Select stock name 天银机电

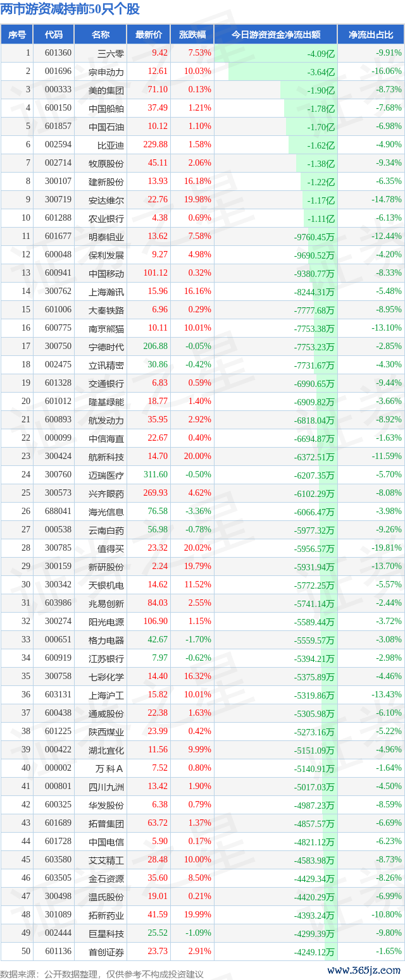106,585
